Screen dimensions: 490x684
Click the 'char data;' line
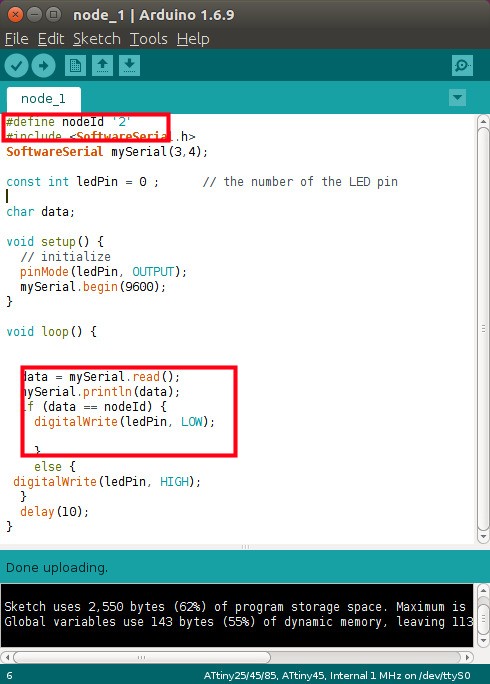click(41, 212)
